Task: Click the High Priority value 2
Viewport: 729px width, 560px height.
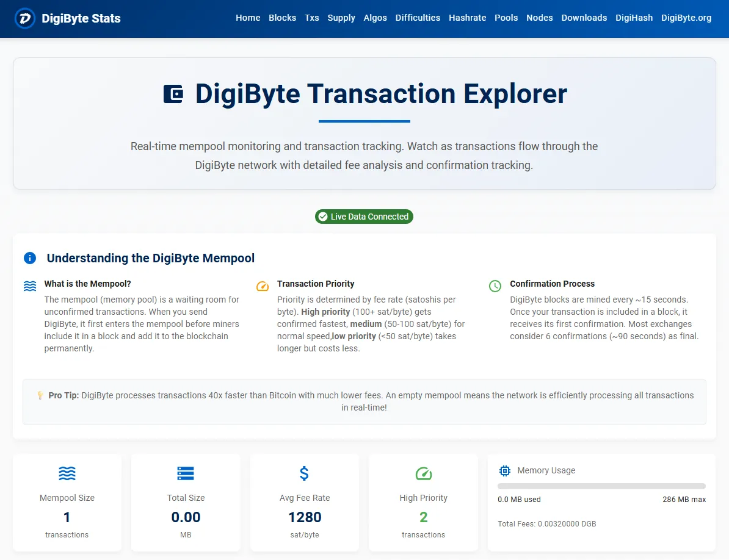Action: [424, 517]
